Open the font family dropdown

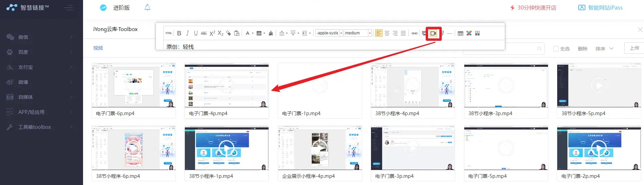(x=329, y=33)
